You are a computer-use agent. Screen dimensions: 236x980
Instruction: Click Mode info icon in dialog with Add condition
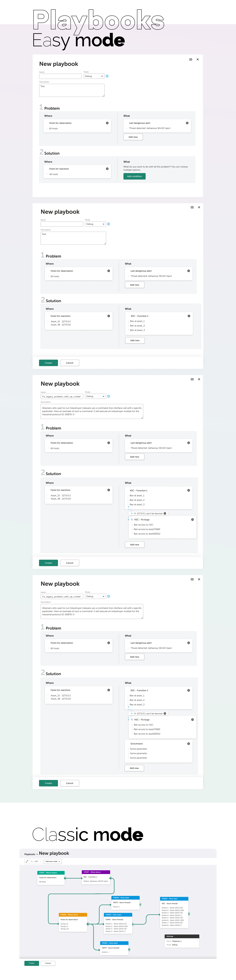pos(107,76)
